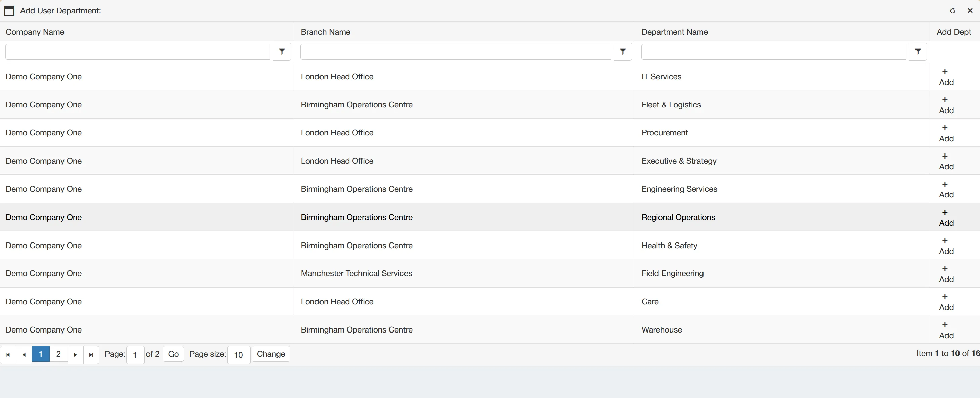Image resolution: width=980 pixels, height=398 pixels.
Task: Click the Care department cell
Action: coord(781,302)
